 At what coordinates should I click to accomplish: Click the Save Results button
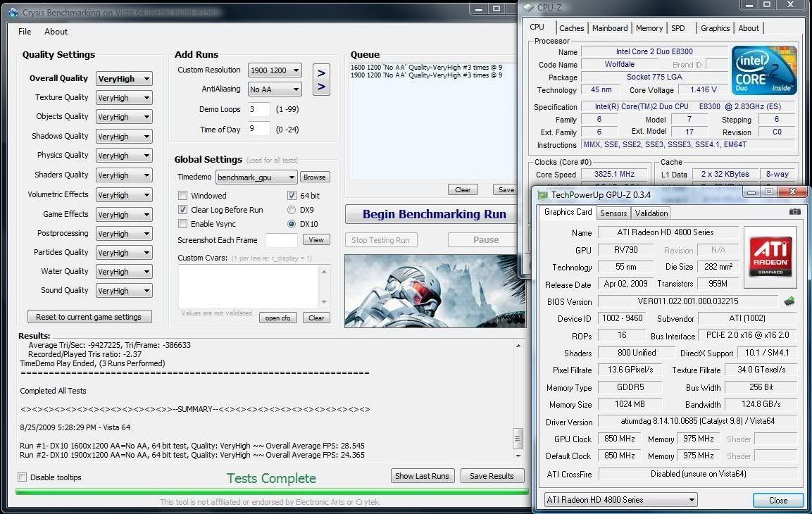[492, 476]
